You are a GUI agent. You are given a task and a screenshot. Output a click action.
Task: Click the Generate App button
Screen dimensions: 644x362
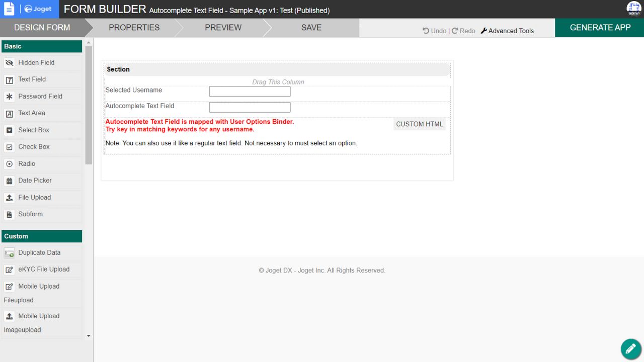pos(600,28)
